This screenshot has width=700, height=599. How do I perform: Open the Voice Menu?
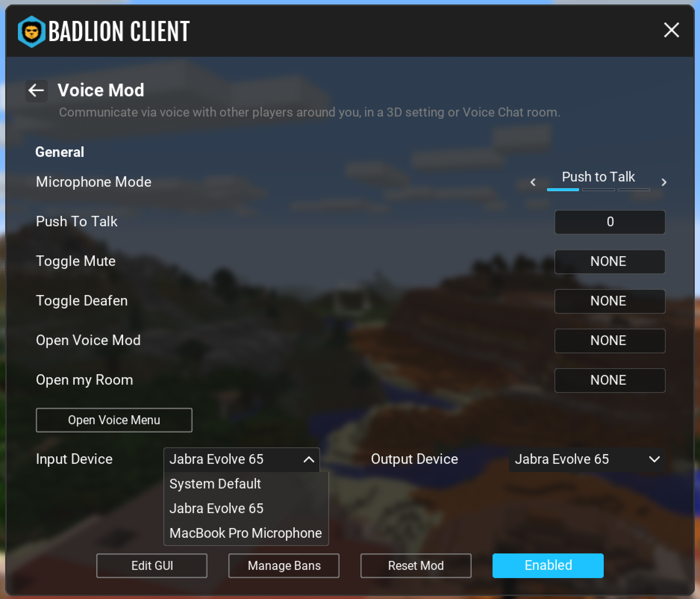(x=114, y=420)
